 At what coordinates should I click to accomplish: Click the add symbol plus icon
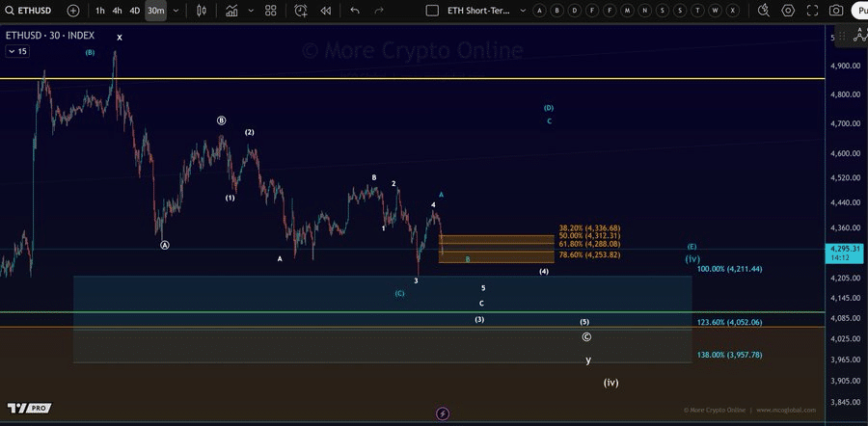tap(73, 11)
